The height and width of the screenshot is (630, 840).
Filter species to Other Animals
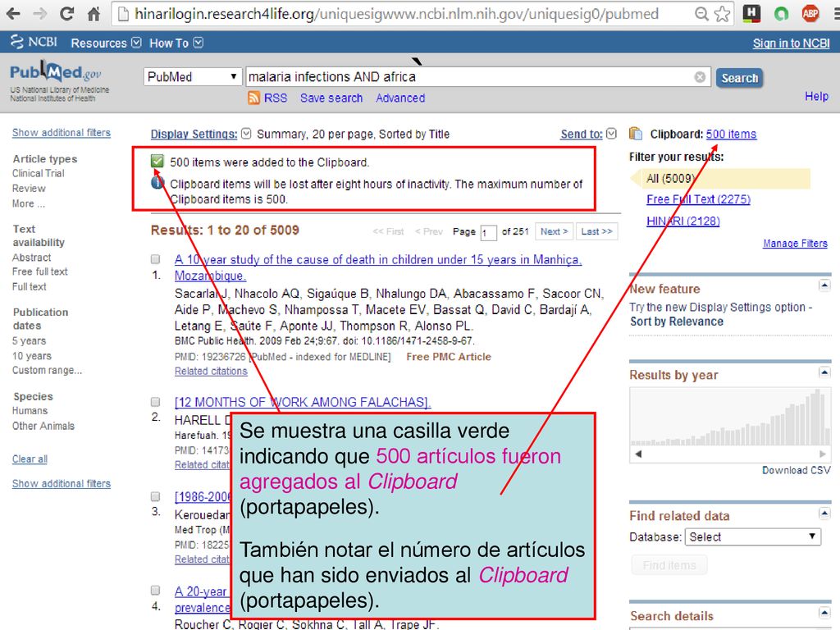(43, 426)
